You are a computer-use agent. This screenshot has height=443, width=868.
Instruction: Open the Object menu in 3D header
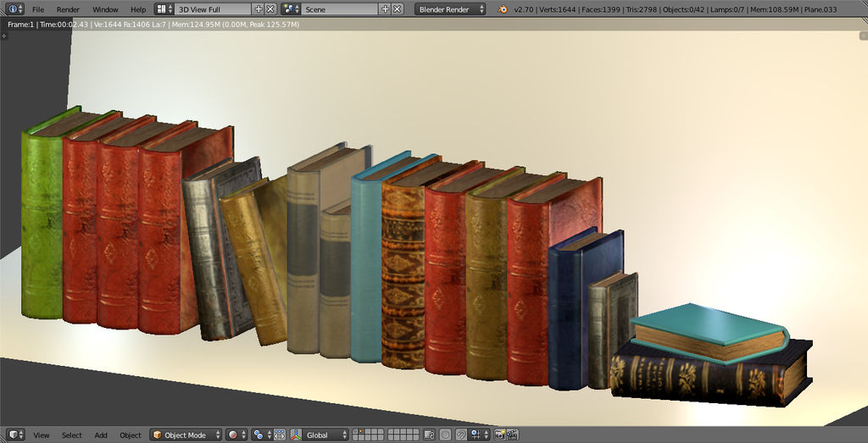131,435
